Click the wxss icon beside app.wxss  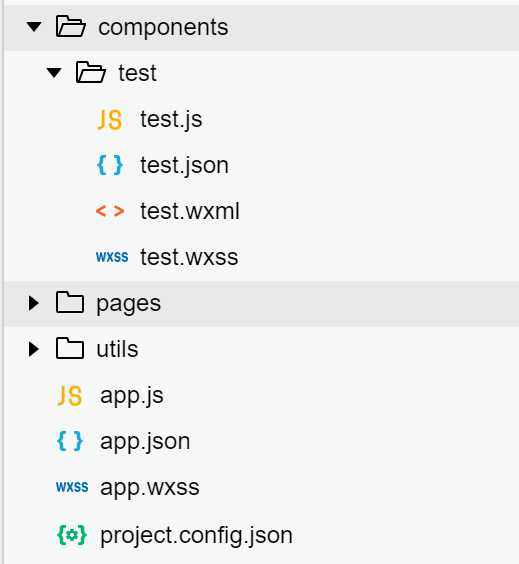tap(72, 487)
